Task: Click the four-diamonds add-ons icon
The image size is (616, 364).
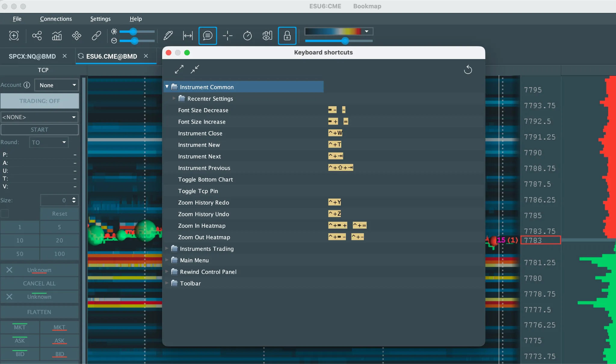Action: 77,35
